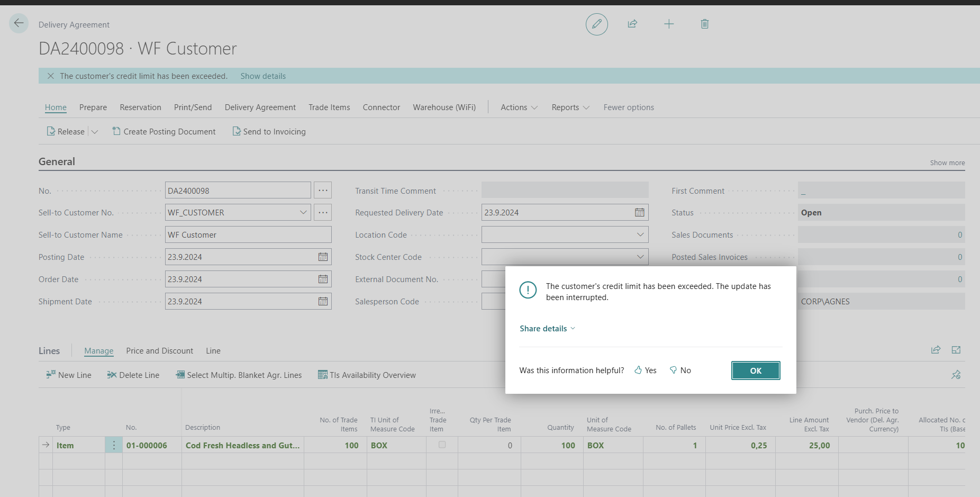Viewport: 980px width, 497px height.
Task: Dismiss the credit limit notification bar
Action: pyautogui.click(x=51, y=76)
